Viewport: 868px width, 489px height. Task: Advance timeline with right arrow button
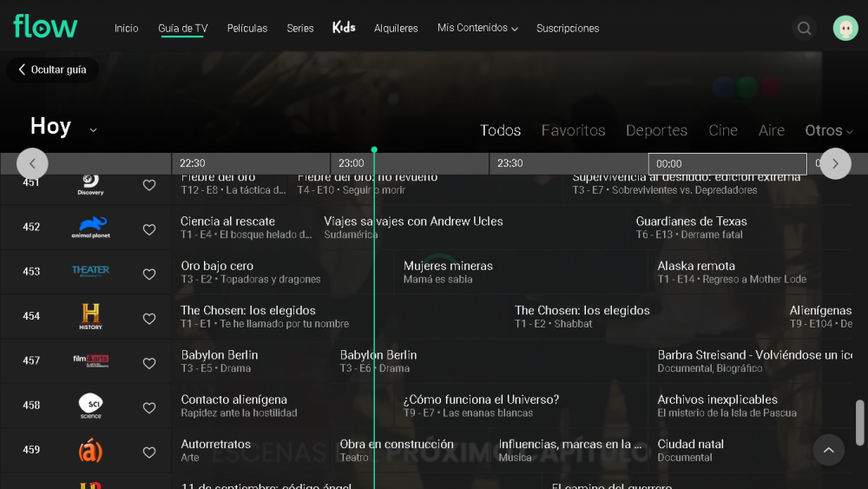coord(835,163)
